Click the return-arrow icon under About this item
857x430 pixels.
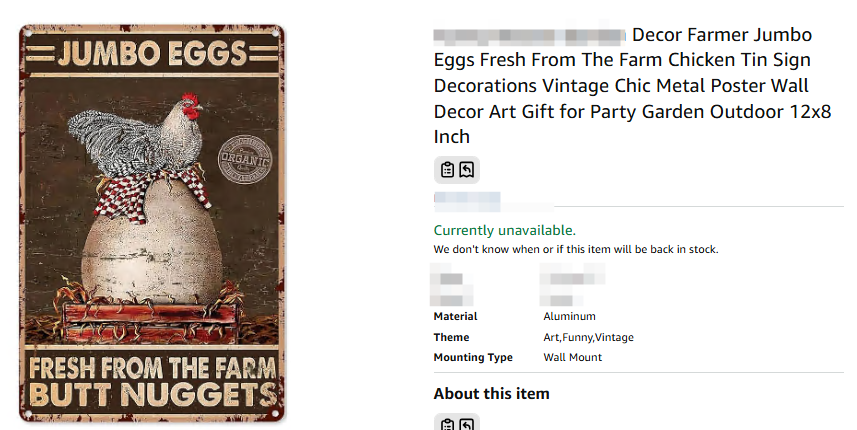pyautogui.click(x=467, y=424)
